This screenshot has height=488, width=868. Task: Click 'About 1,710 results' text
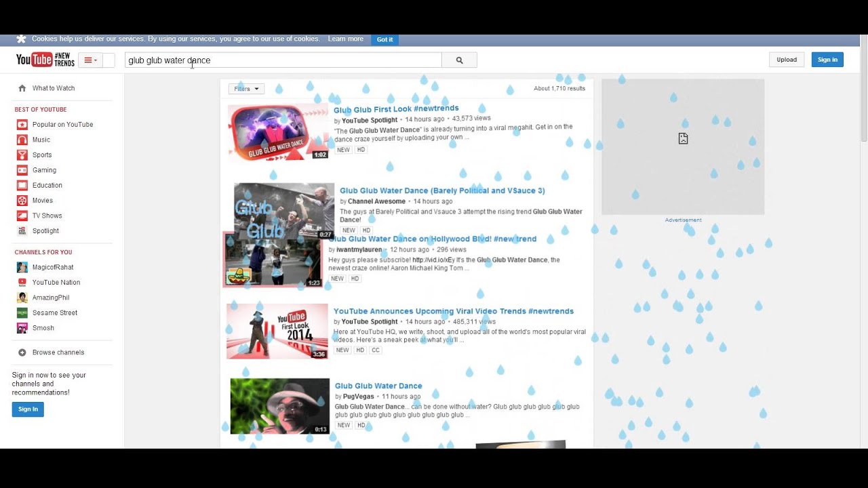[559, 89]
